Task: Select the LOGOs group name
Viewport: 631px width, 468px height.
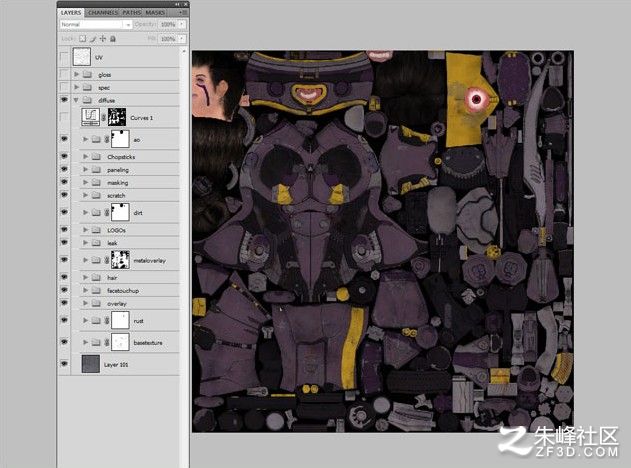Action: (116, 230)
